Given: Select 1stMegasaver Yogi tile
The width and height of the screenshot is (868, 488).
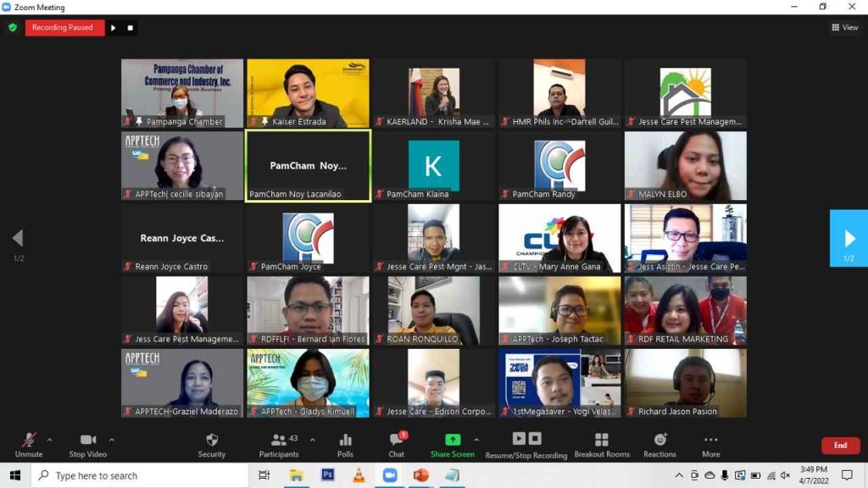Looking at the screenshot, I should pos(559,383).
